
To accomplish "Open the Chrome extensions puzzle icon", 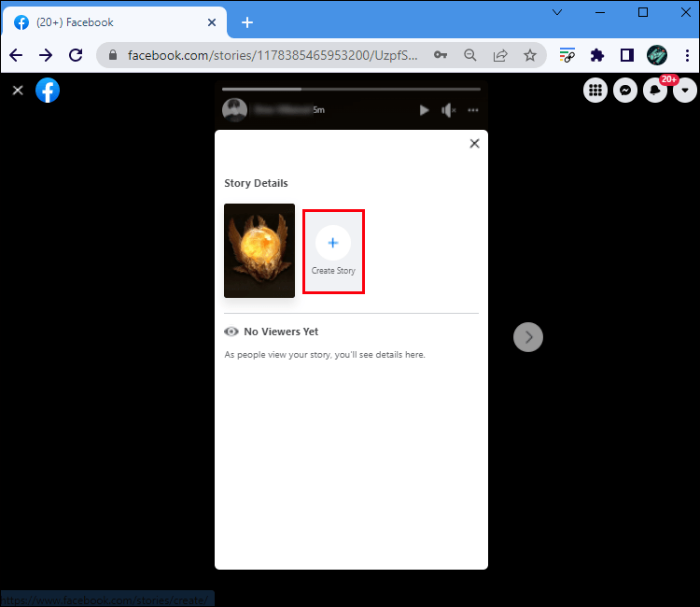I will (597, 55).
